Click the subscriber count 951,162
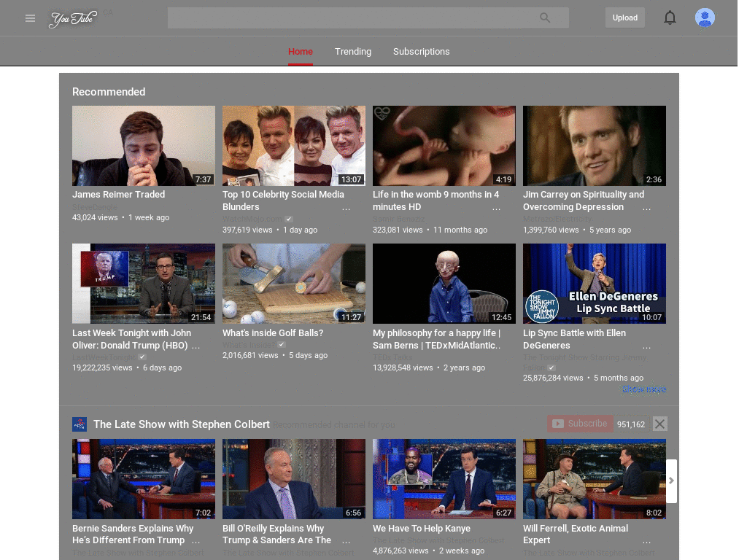 click(631, 424)
